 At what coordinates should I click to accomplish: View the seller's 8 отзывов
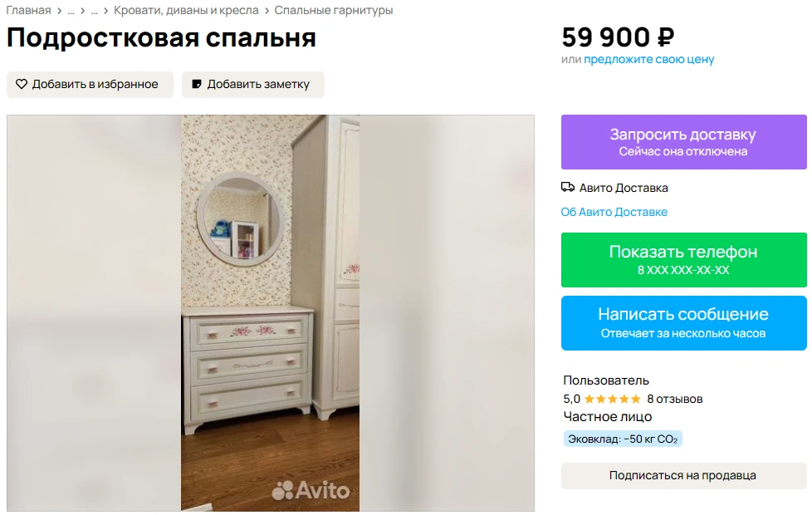(675, 399)
